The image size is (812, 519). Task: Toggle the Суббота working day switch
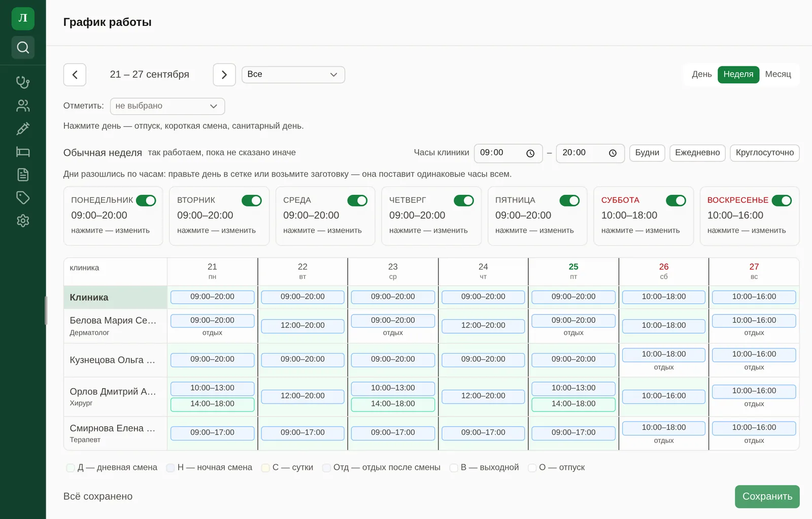(x=676, y=200)
